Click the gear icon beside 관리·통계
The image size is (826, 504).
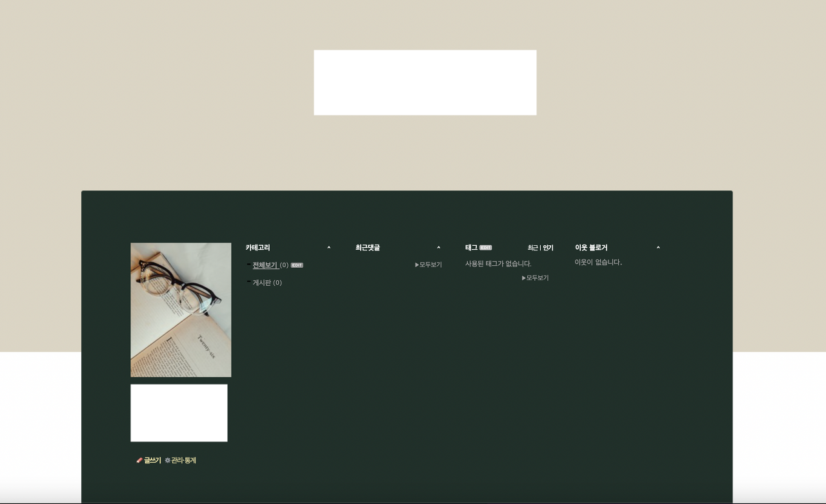167,460
